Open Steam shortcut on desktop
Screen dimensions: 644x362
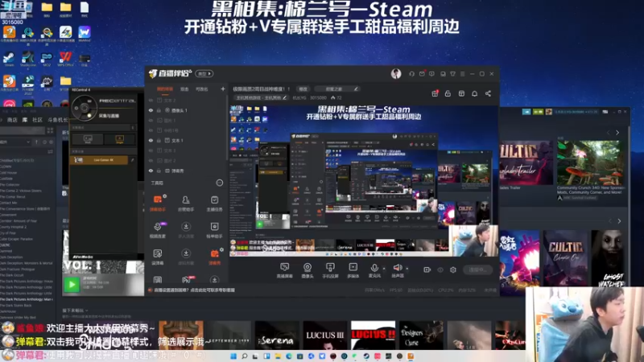pos(9,59)
